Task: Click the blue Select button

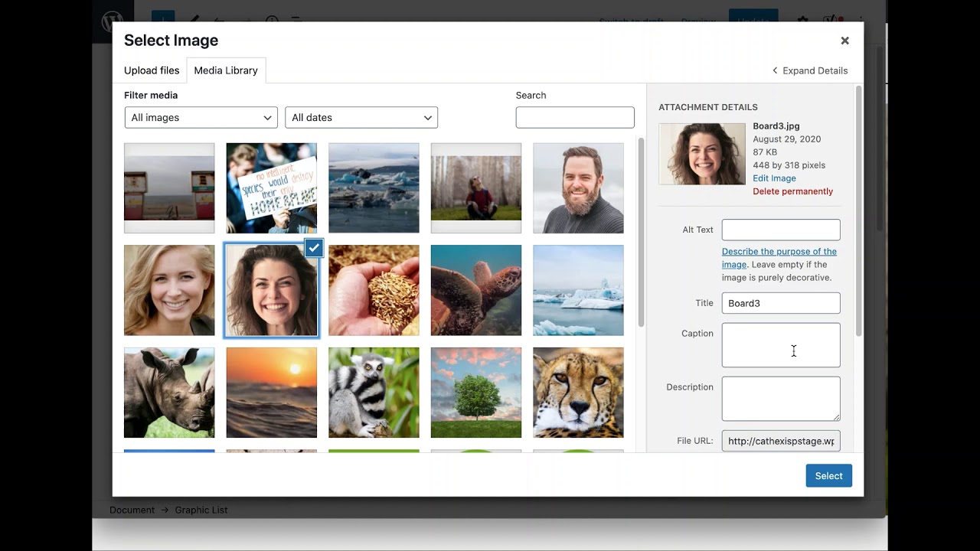Action: [828, 476]
